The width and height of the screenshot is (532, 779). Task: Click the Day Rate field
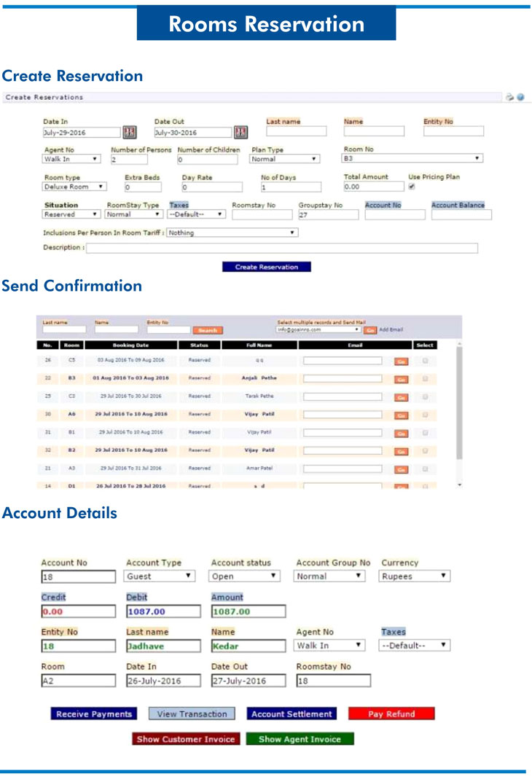[212, 187]
